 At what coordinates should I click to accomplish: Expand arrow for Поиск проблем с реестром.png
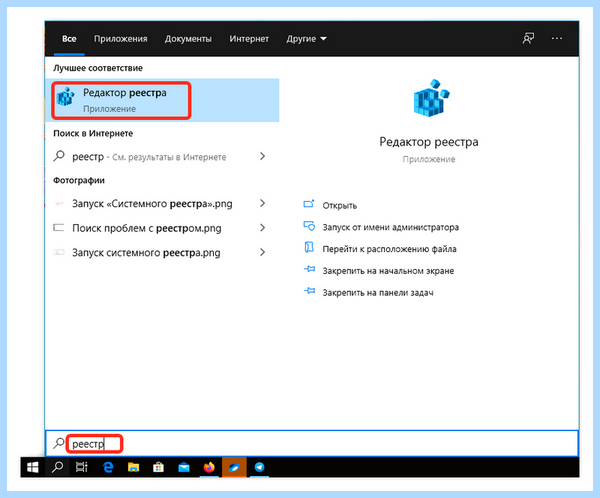(x=262, y=228)
